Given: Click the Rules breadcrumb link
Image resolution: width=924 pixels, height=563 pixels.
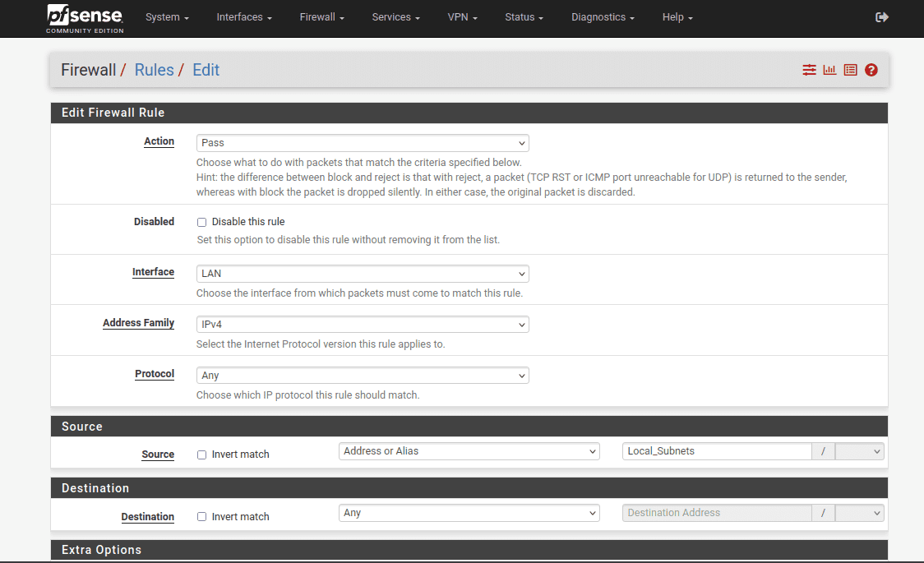Looking at the screenshot, I should (154, 70).
